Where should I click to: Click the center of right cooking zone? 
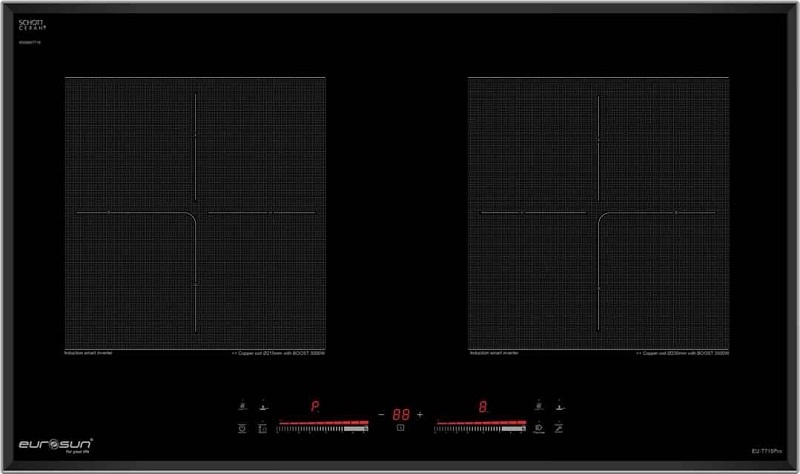tap(598, 213)
